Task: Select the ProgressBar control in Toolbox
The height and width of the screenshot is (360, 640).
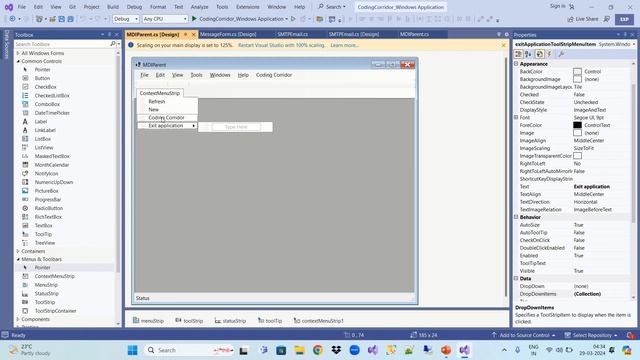Action: pos(48,200)
